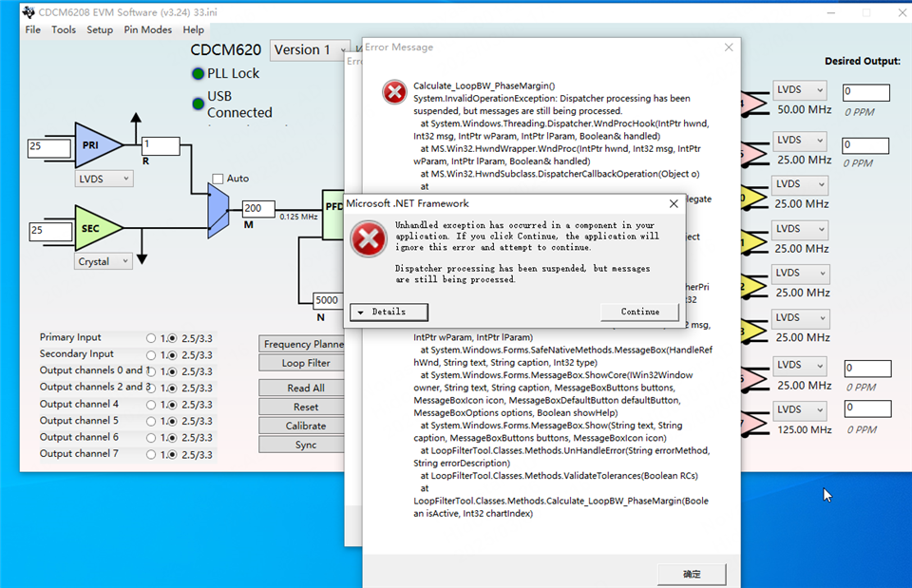Open the File menu
Viewport: 912px width, 588px height.
(x=32, y=29)
